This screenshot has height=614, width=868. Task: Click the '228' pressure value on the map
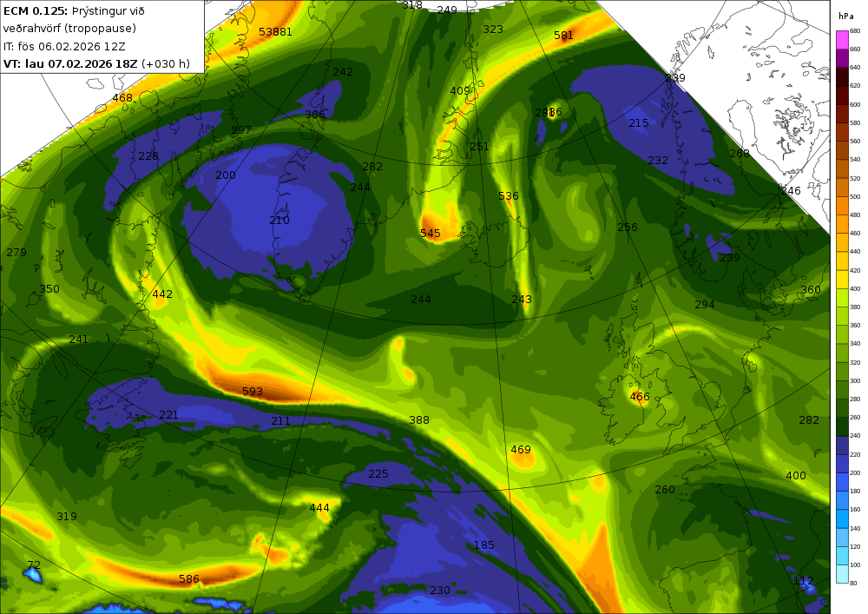148,156
